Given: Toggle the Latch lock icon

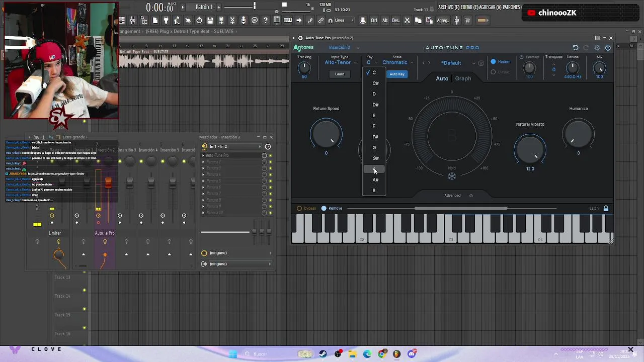Looking at the screenshot, I should [x=606, y=208].
